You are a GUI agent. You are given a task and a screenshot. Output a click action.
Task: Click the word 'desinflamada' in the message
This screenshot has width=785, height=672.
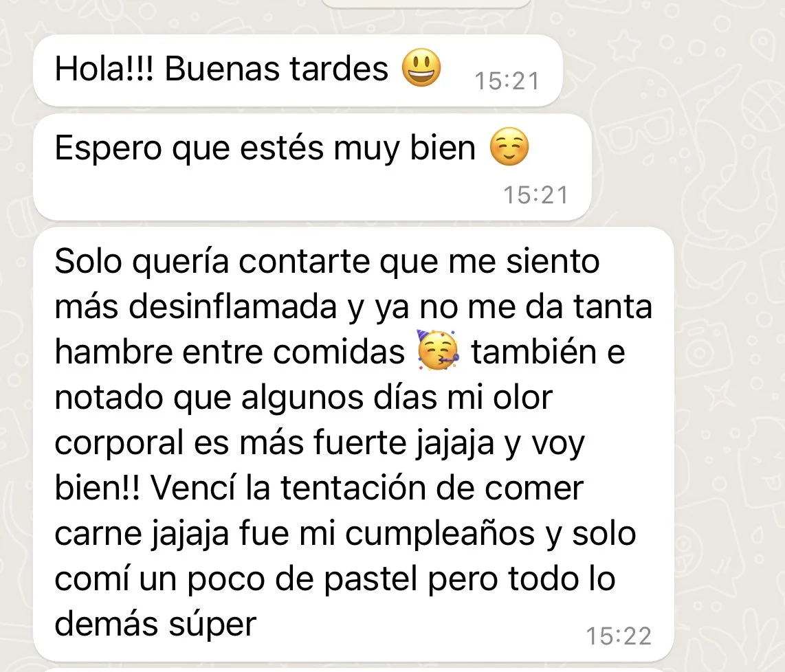click(x=233, y=306)
